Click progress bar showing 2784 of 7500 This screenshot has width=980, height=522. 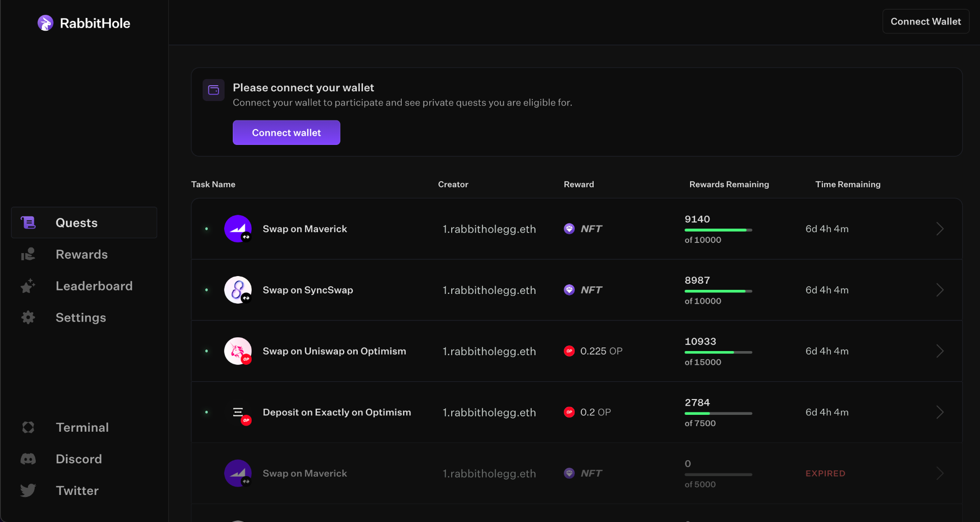718,413
